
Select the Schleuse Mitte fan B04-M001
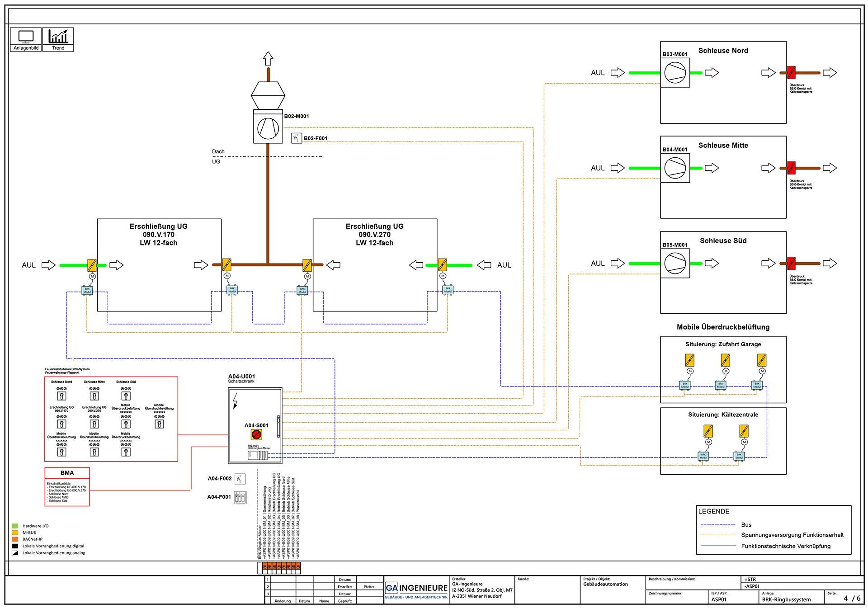pyautogui.click(x=675, y=168)
